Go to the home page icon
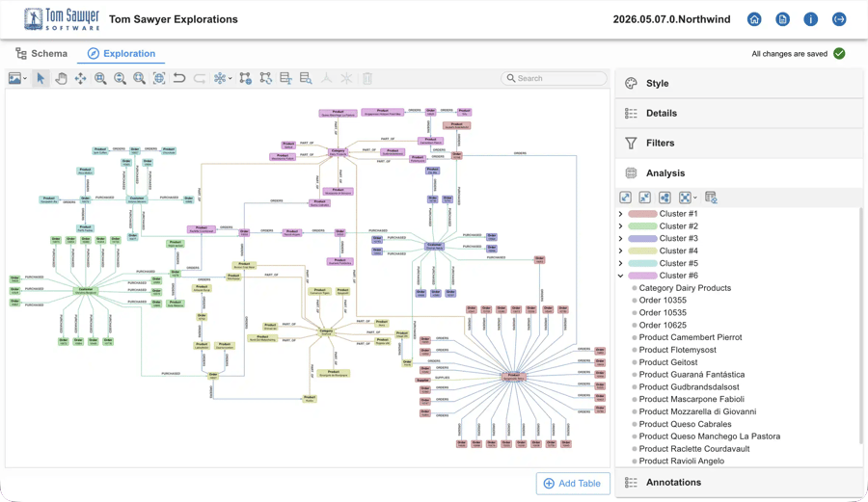The image size is (868, 502). [754, 19]
